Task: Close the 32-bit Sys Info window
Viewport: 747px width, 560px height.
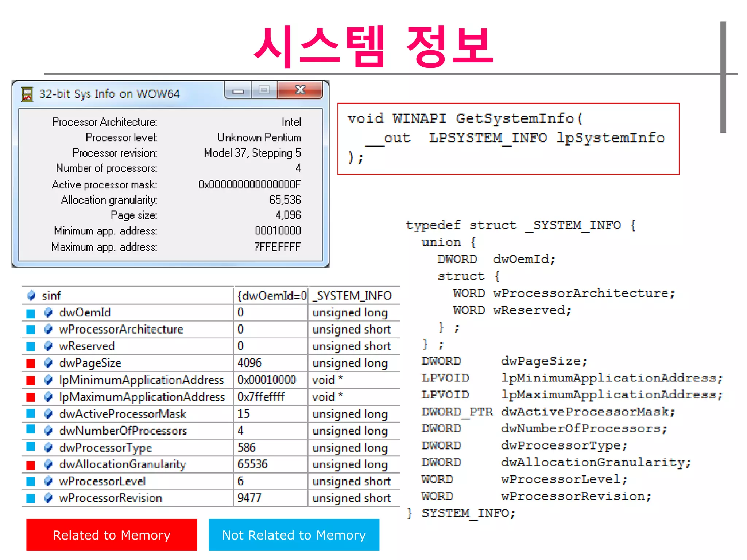Action: coord(300,90)
